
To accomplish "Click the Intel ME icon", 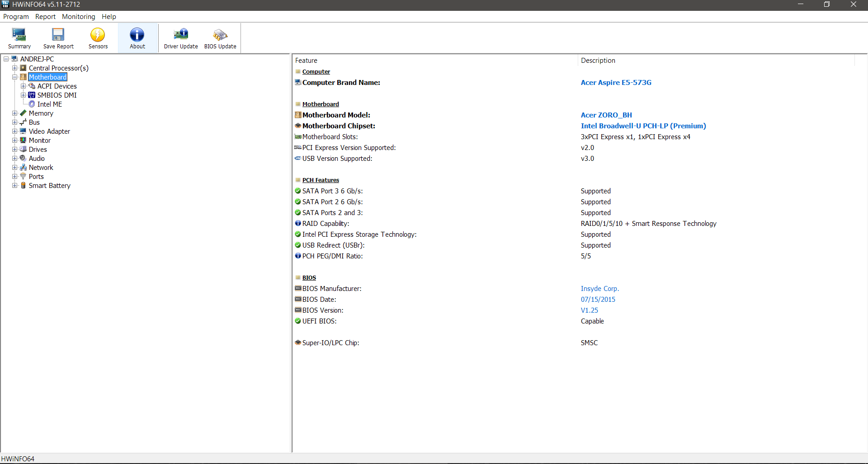I will click(x=32, y=104).
